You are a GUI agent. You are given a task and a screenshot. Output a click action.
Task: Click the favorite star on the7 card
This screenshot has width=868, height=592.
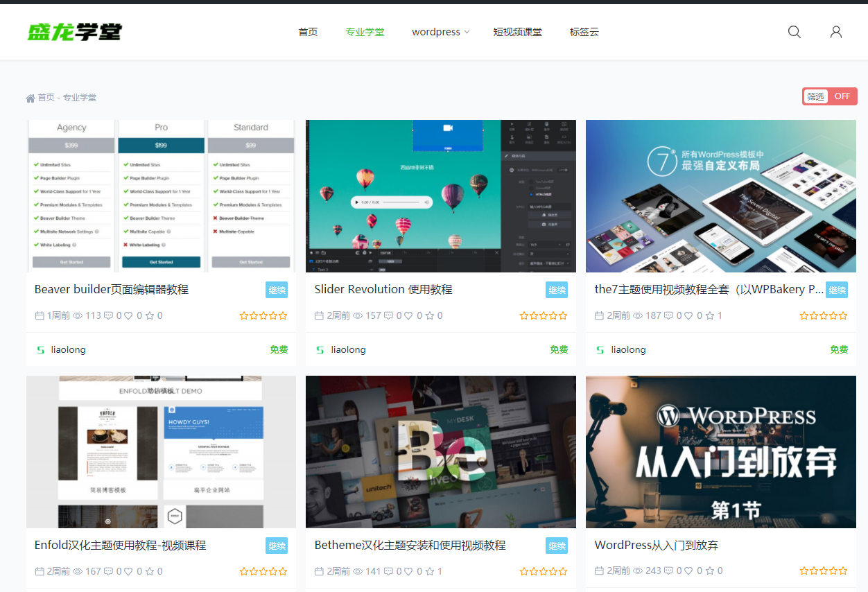(x=710, y=315)
